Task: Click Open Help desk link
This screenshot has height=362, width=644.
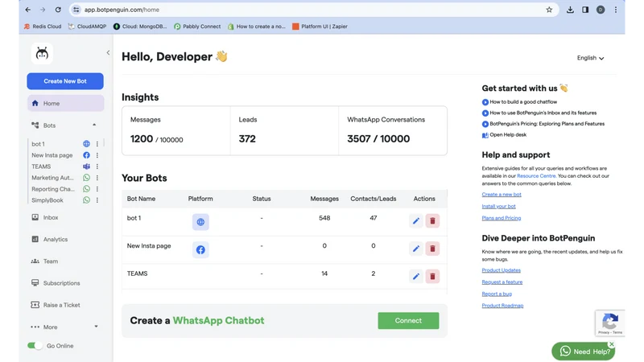Action: coord(505,134)
